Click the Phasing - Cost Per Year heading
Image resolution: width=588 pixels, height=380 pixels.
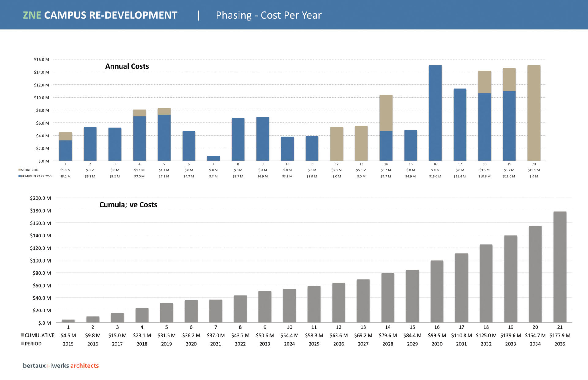(x=269, y=15)
